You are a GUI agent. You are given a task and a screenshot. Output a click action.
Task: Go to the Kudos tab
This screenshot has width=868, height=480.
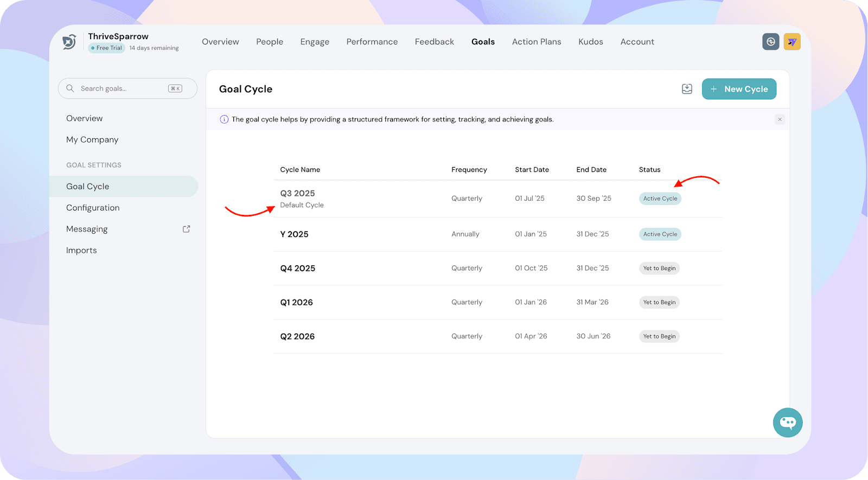coord(590,42)
